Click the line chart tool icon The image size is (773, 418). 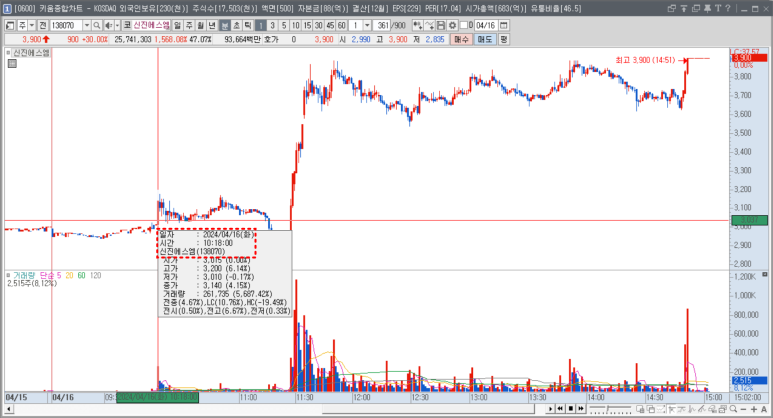[429, 26]
